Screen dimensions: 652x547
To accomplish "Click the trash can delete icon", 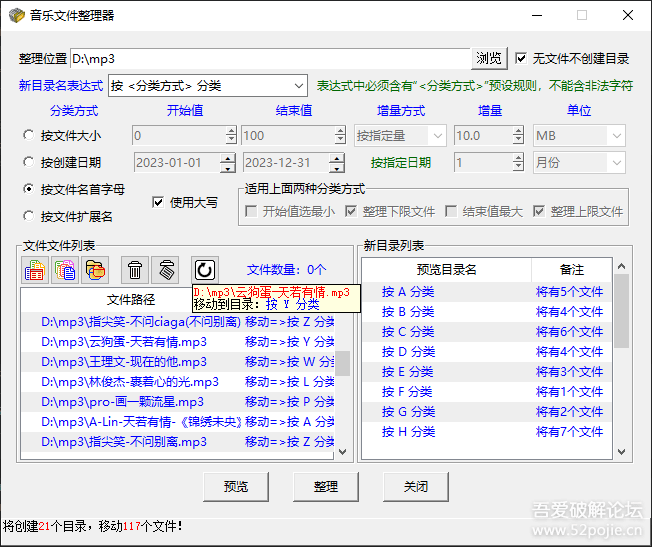I will click(x=135, y=270).
